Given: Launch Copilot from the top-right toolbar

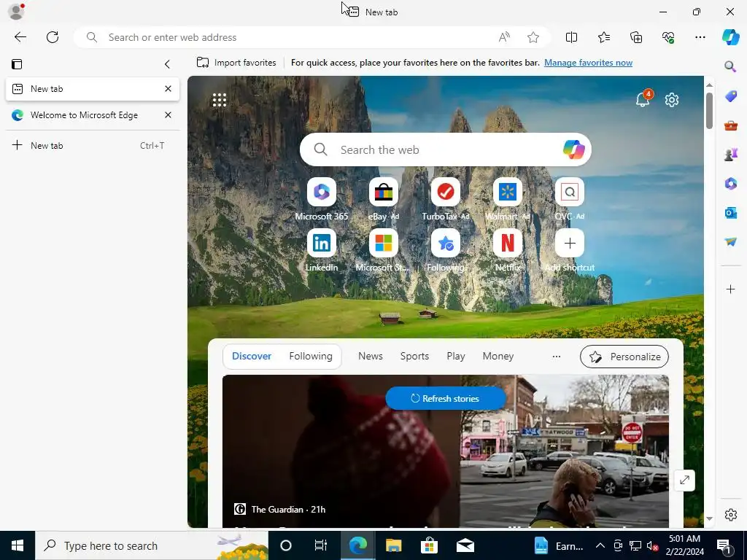Looking at the screenshot, I should [730, 37].
